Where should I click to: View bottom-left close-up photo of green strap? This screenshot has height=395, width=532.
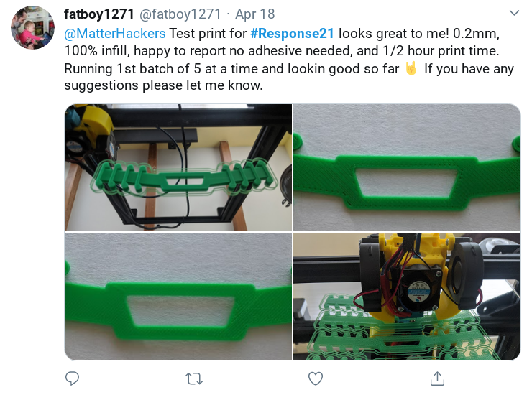[178, 297]
